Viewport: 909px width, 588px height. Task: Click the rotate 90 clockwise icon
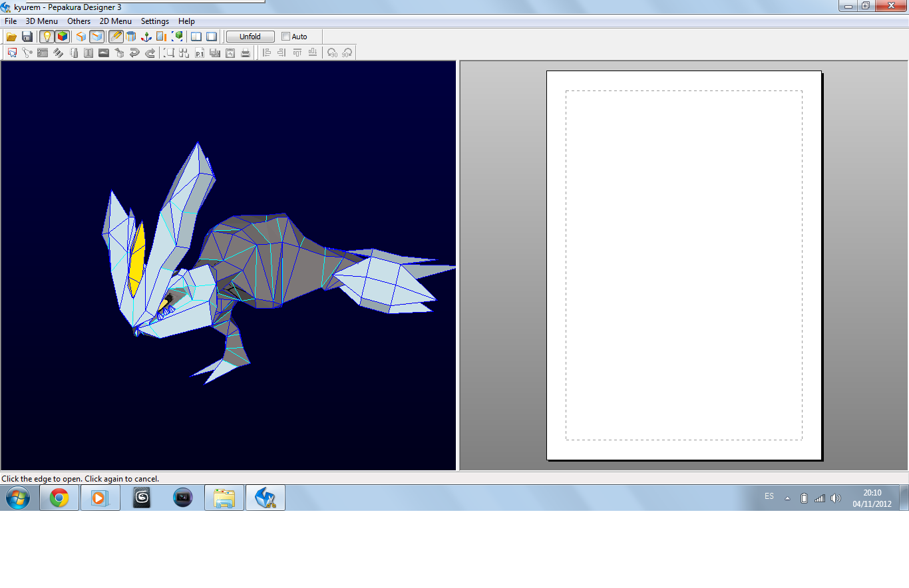[347, 53]
